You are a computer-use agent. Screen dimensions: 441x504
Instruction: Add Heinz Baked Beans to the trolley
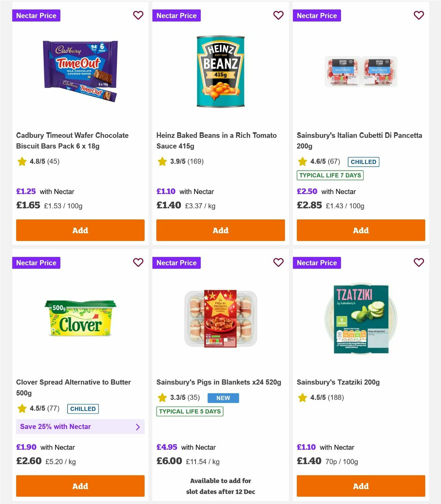(x=220, y=230)
